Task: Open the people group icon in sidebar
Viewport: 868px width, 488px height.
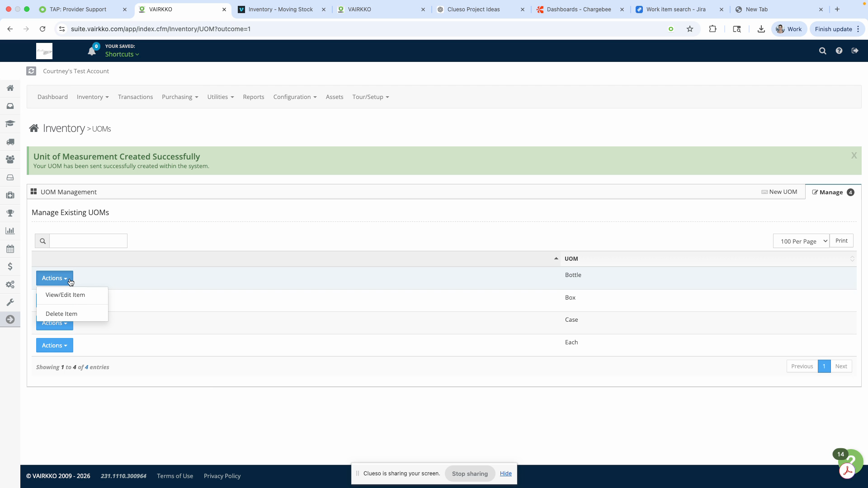Action: point(10,160)
